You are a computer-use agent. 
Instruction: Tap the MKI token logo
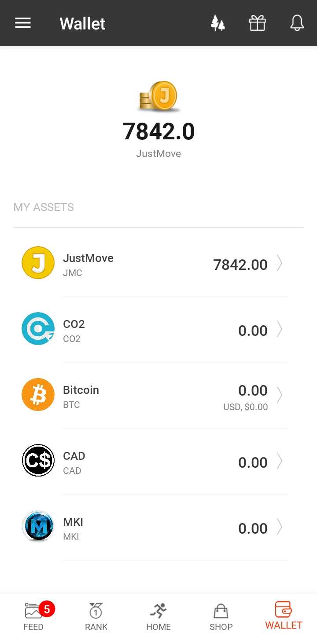click(38, 526)
